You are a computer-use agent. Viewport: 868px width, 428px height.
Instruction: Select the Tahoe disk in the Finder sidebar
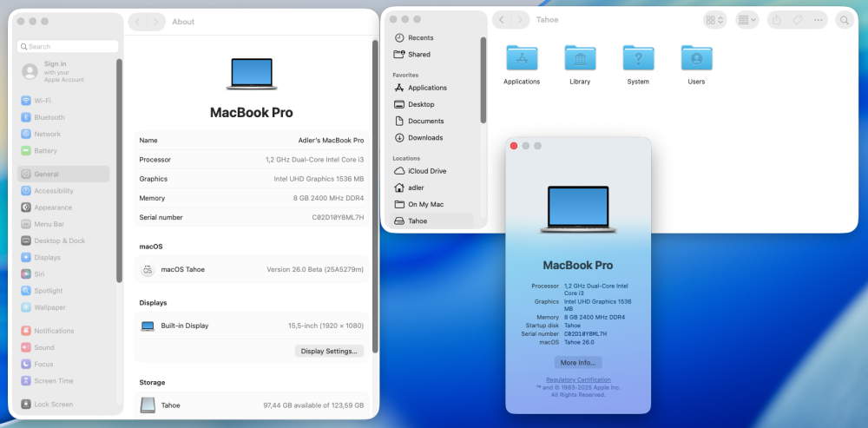[x=431, y=221]
